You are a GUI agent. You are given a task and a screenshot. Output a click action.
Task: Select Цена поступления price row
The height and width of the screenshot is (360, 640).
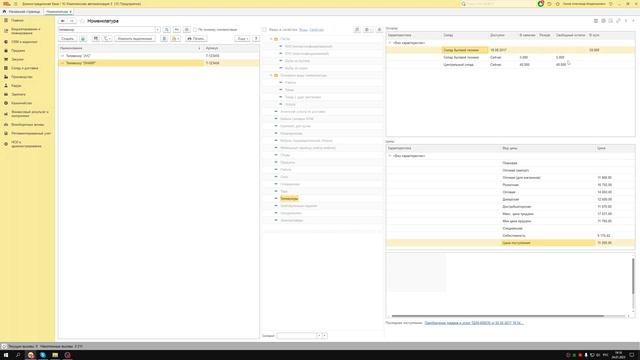pyautogui.click(x=510, y=243)
